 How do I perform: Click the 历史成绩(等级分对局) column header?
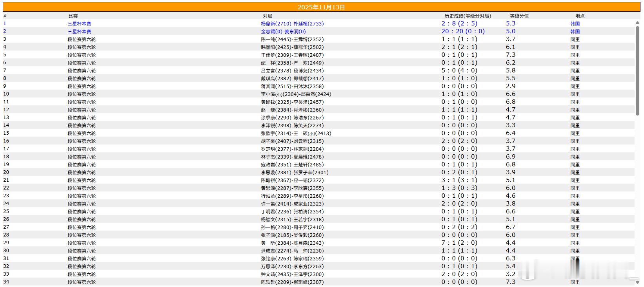468,16
